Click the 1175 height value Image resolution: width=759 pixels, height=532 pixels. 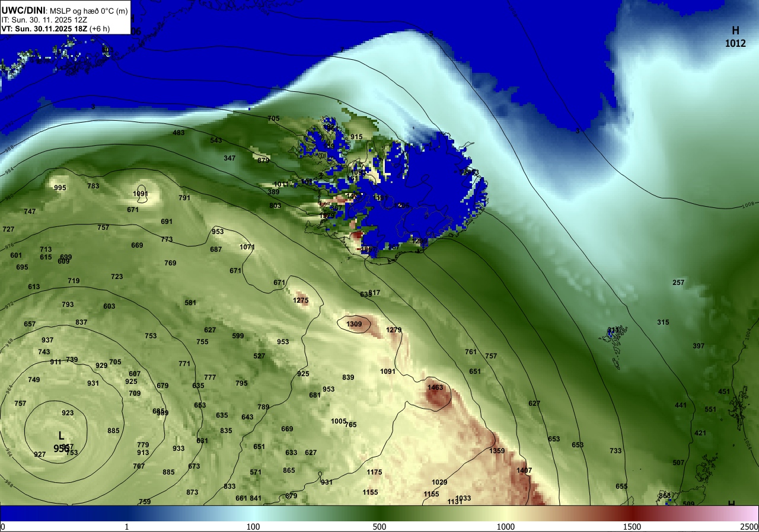pyautogui.click(x=374, y=472)
